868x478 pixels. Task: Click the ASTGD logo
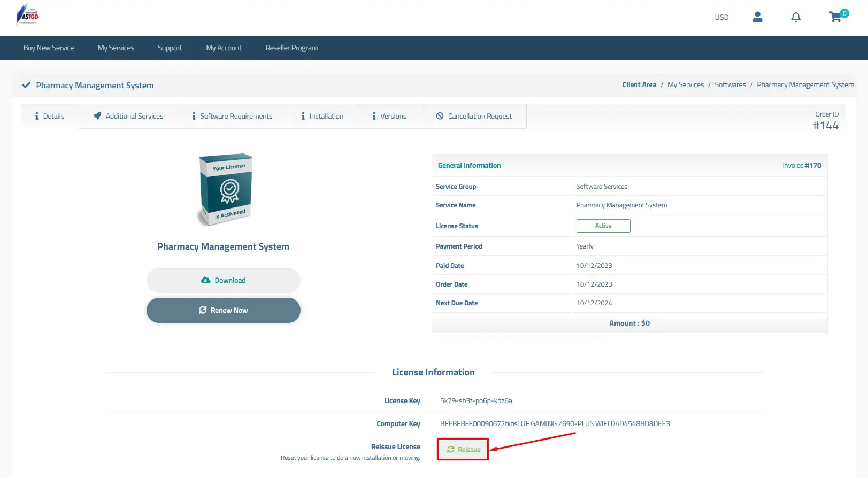[x=27, y=15]
